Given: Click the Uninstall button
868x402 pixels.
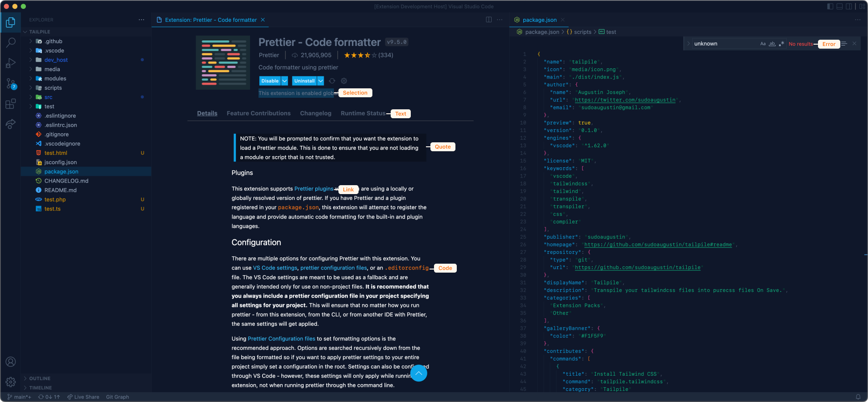Looking at the screenshot, I should pos(305,81).
